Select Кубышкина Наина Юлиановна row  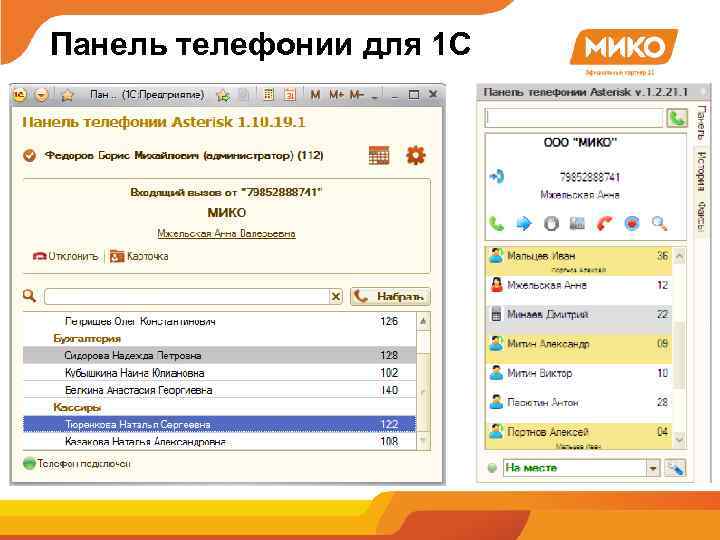coord(219,373)
